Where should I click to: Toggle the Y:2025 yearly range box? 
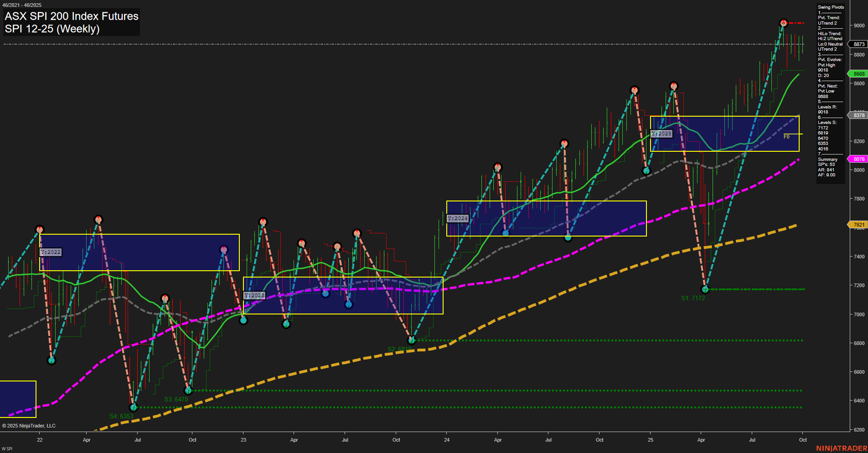tap(661, 134)
